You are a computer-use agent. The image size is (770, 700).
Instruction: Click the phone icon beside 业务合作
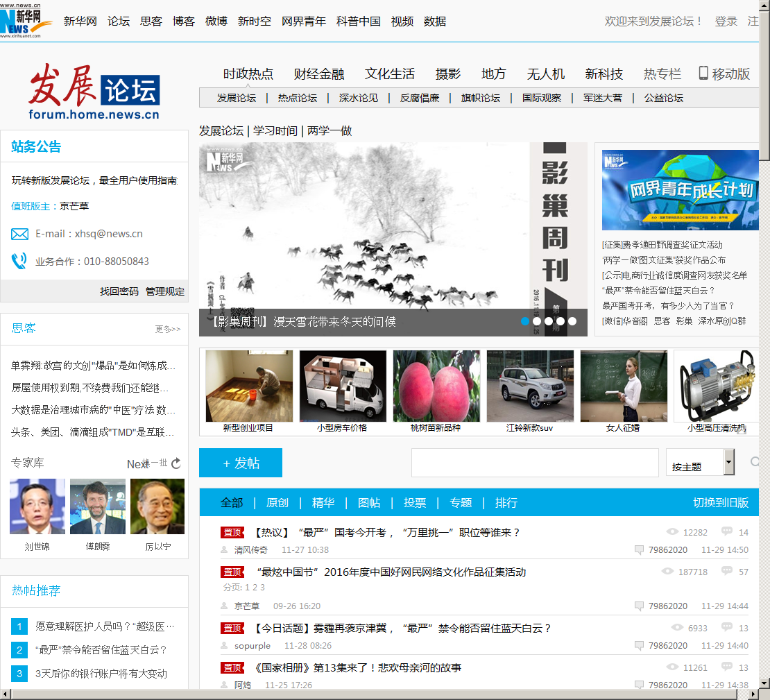click(x=19, y=261)
